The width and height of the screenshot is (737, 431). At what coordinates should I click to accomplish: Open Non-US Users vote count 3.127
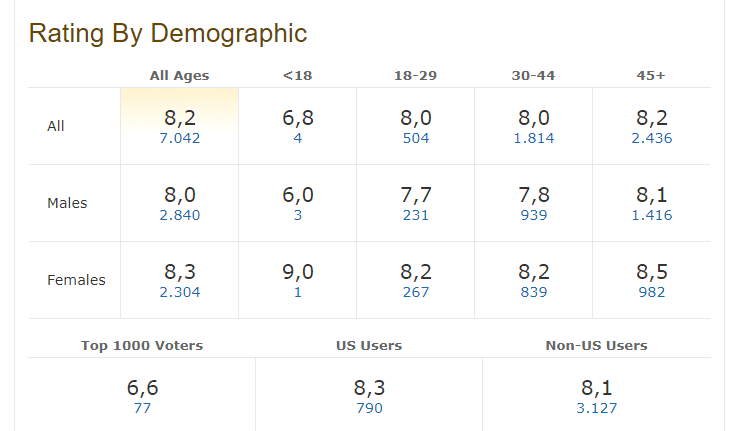pos(596,408)
